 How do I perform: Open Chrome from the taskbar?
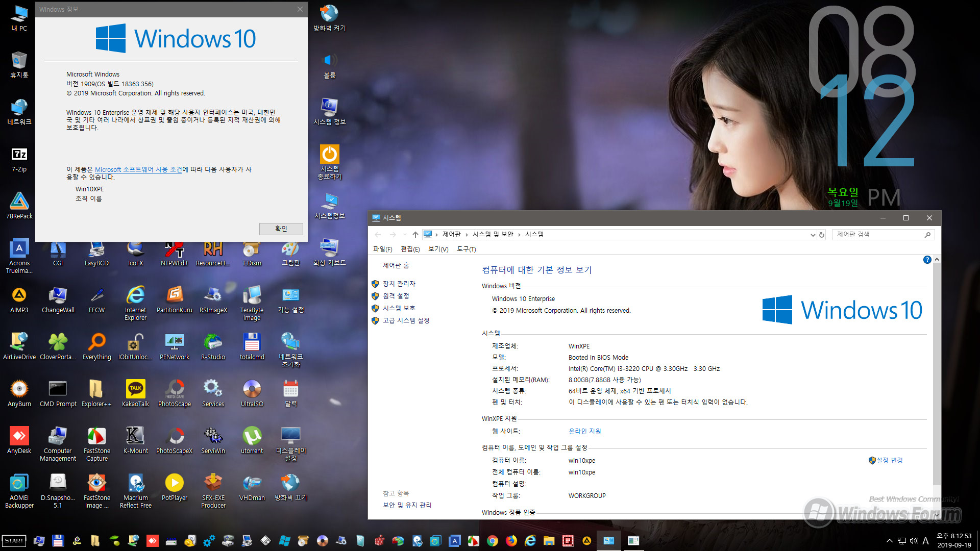point(492,541)
